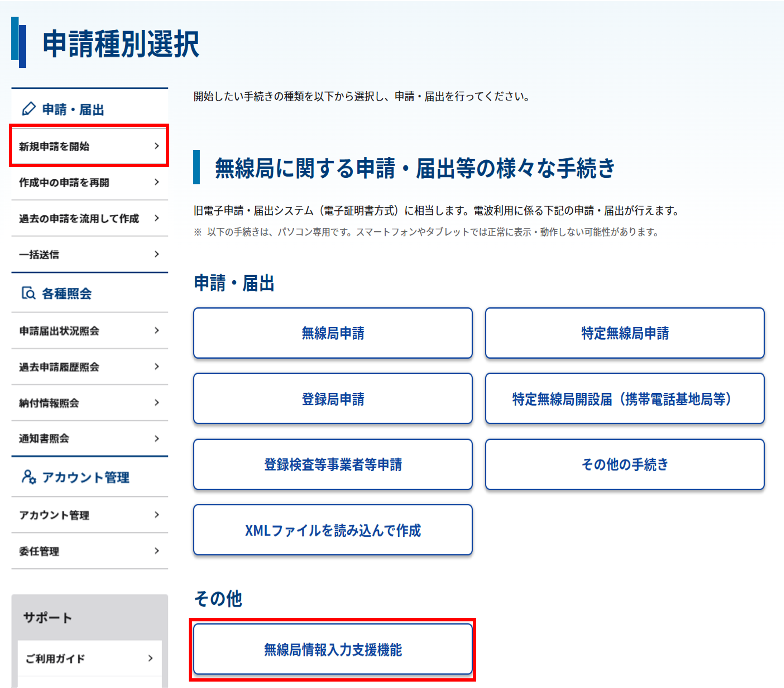784x688 pixels.
Task: Open 納付情報照会 menu item
Action: (90, 402)
